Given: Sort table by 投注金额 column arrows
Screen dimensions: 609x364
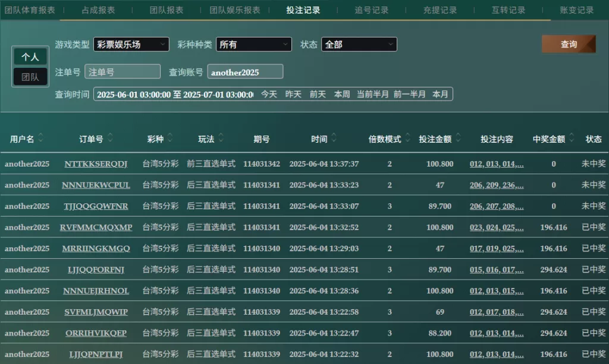Looking at the screenshot, I should tap(459, 137).
